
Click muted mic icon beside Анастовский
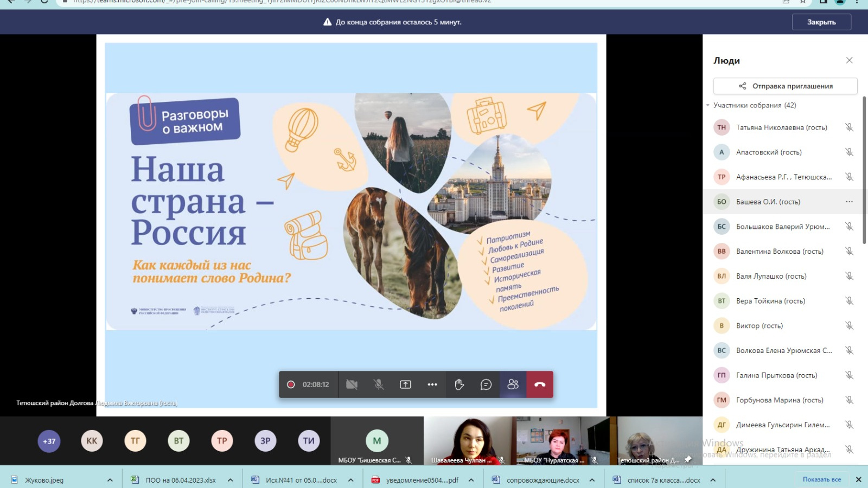click(x=849, y=152)
